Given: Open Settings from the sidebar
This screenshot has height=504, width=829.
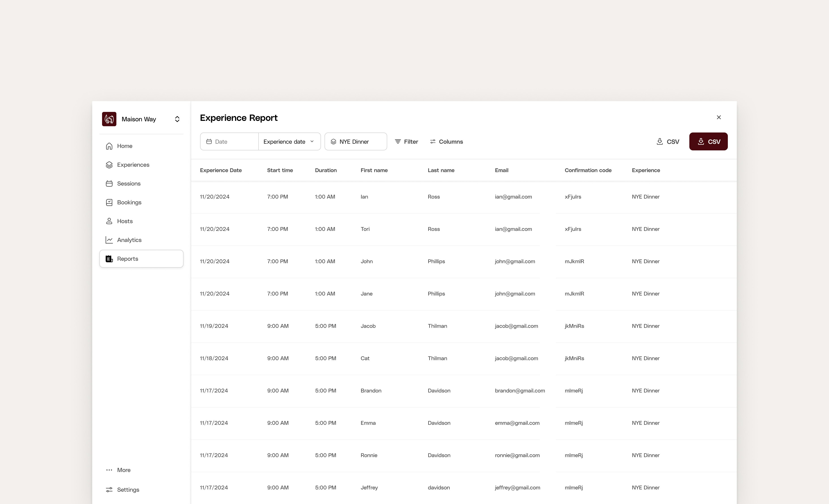Looking at the screenshot, I should pos(128,490).
